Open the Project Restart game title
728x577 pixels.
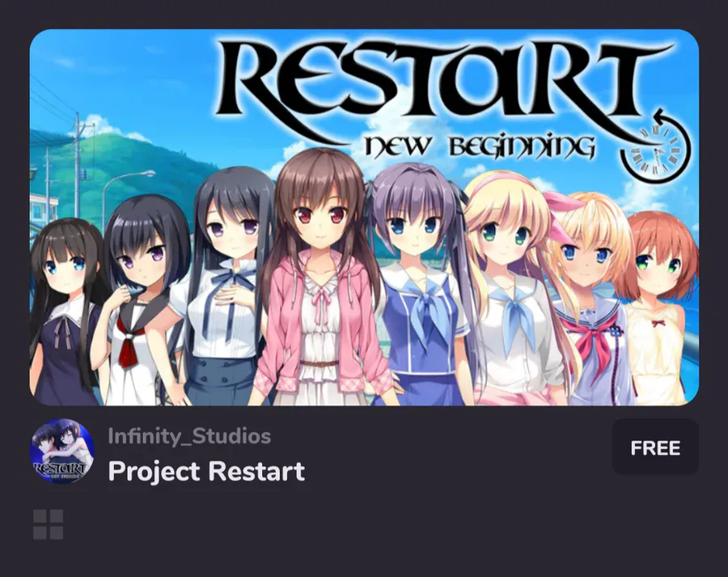coord(206,471)
